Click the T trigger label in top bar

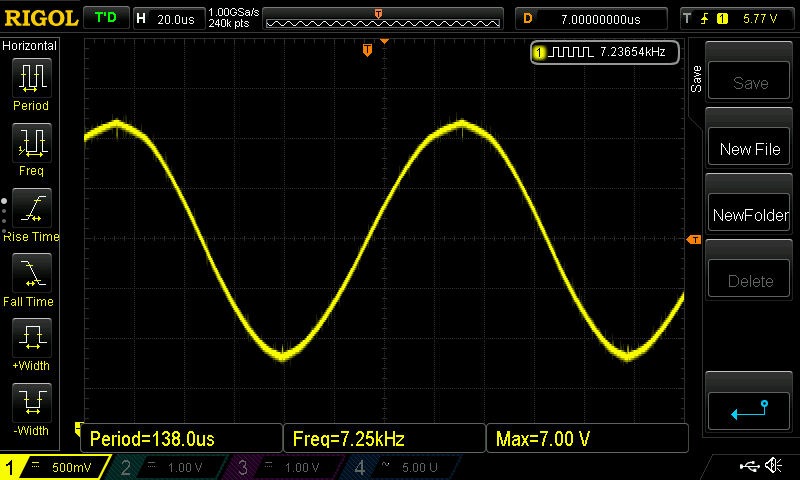coord(687,19)
